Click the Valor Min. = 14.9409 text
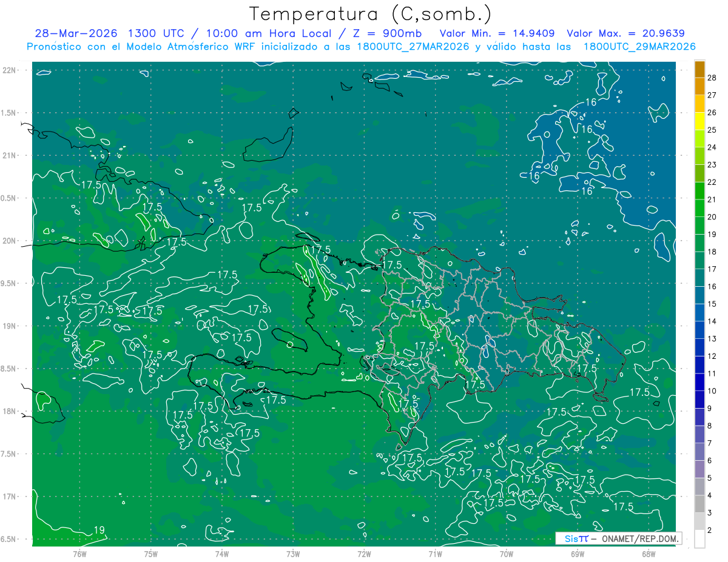728x562 pixels. [499, 33]
